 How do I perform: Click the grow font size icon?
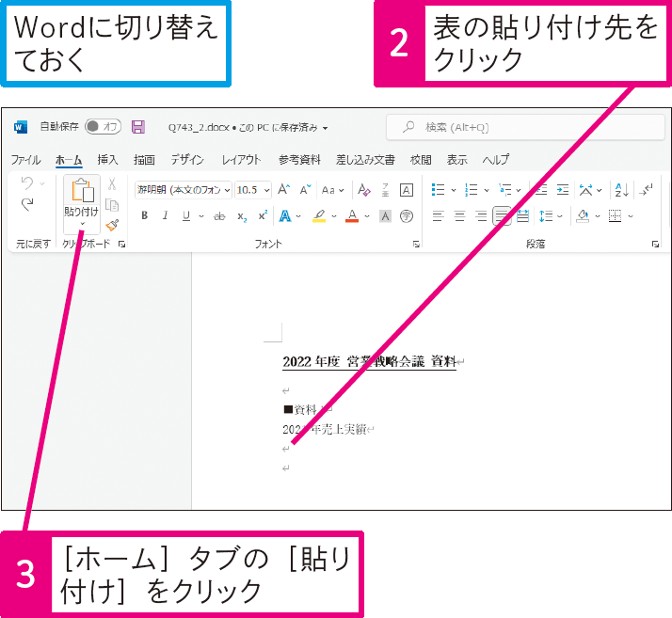[x=283, y=189]
